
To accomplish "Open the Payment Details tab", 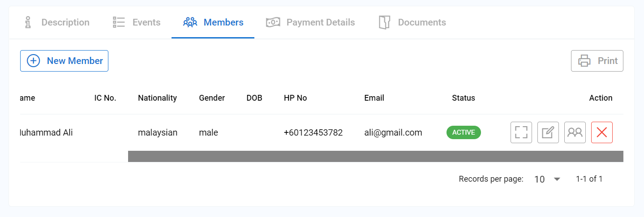I will click(310, 22).
